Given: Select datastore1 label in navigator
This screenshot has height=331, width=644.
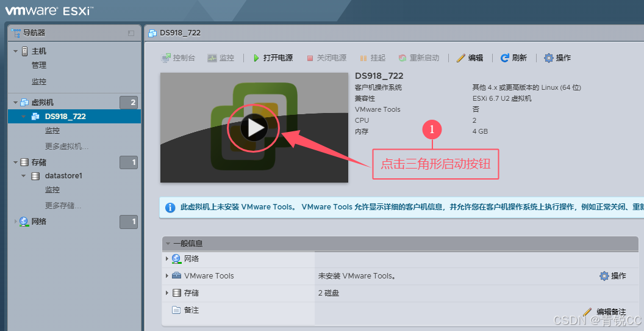Looking at the screenshot, I should (x=63, y=176).
